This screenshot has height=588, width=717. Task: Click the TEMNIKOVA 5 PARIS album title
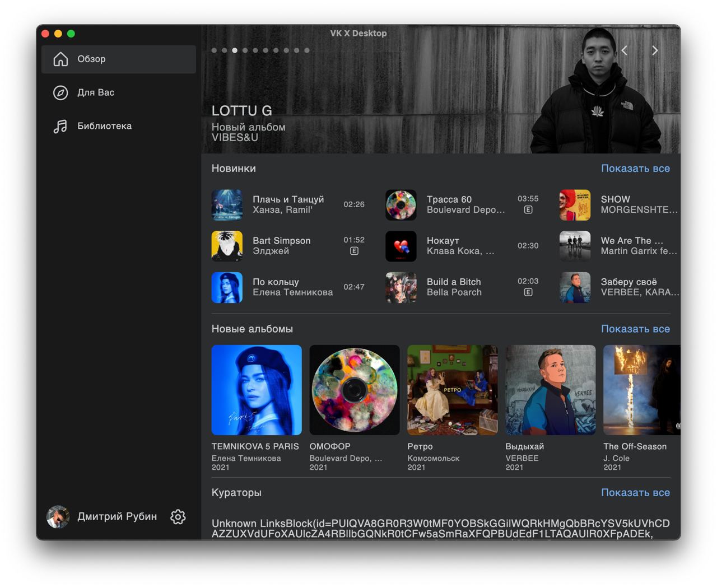pyautogui.click(x=255, y=446)
